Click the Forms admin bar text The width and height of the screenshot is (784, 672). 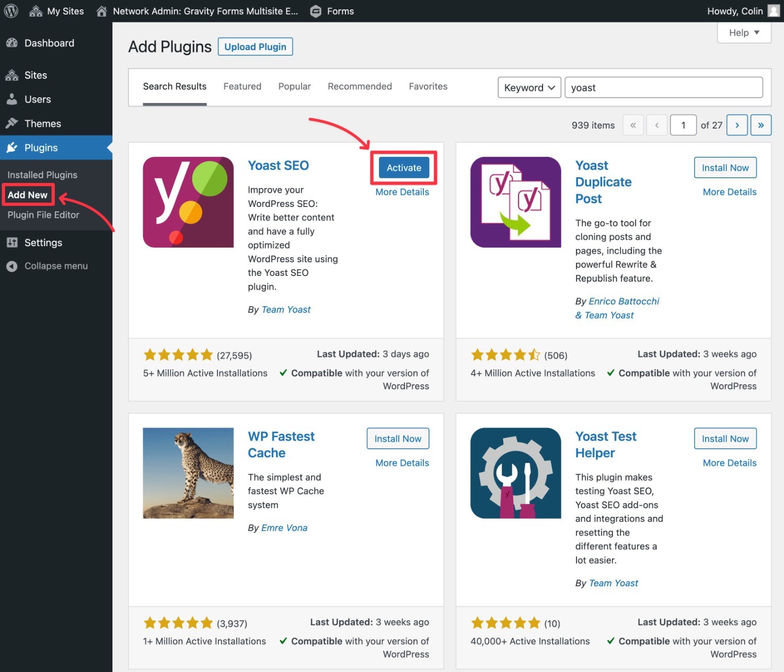point(340,11)
